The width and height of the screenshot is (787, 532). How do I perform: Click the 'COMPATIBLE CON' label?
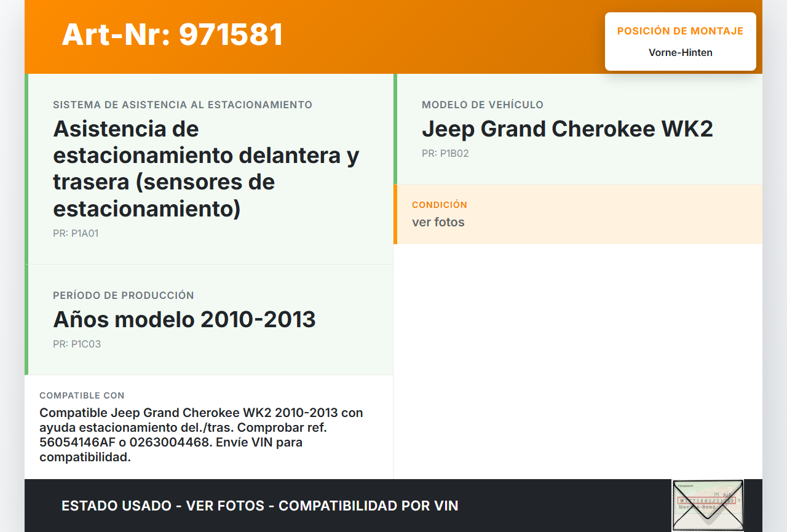pos(82,395)
